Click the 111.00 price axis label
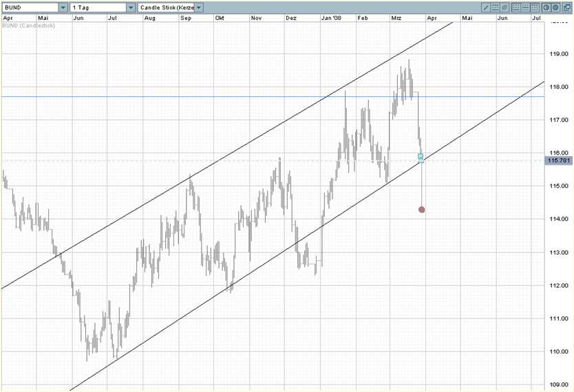 [x=559, y=318]
